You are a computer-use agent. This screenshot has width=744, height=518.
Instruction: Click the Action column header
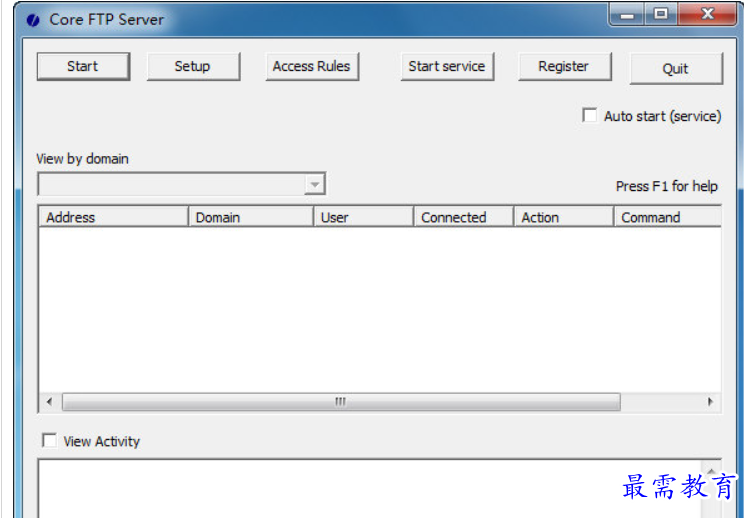click(x=564, y=217)
